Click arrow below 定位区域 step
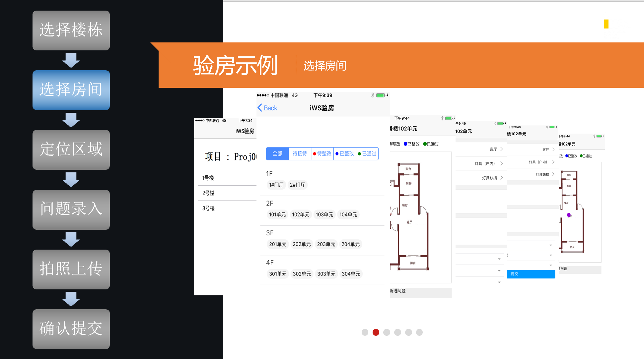This screenshot has width=644, height=359. [71, 180]
